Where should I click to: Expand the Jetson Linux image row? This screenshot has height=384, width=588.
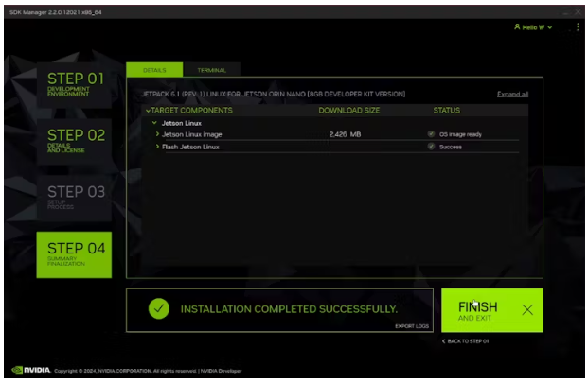click(157, 134)
